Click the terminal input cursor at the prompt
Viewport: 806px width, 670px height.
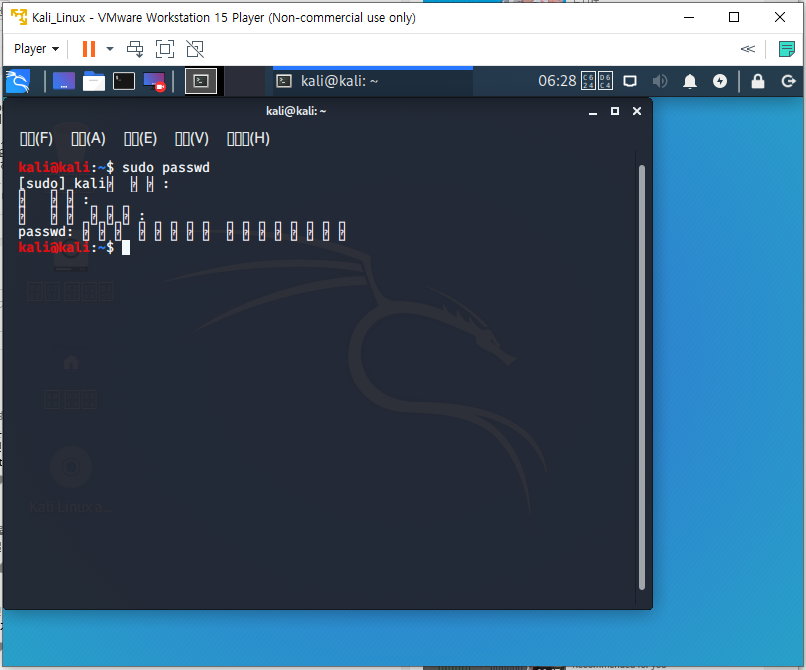coord(126,248)
